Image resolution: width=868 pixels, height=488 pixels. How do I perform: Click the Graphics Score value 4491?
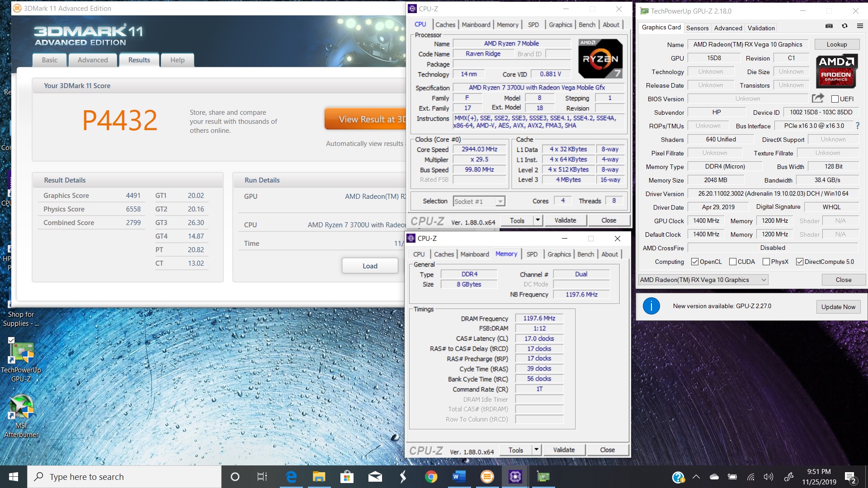click(x=133, y=196)
